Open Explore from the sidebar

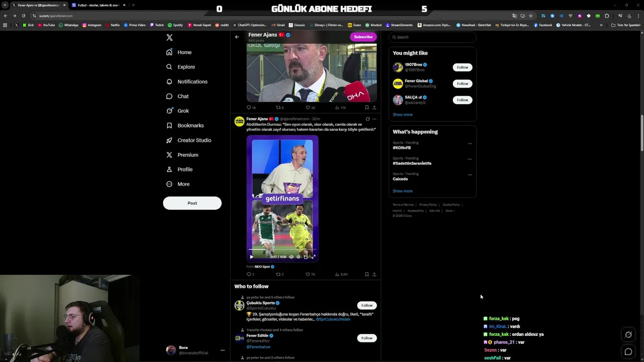click(180, 67)
